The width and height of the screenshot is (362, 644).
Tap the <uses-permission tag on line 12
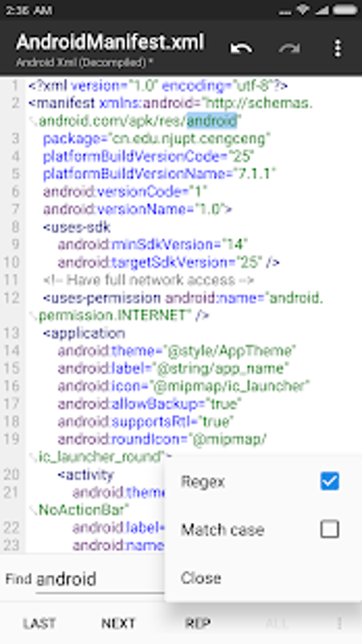point(102,298)
